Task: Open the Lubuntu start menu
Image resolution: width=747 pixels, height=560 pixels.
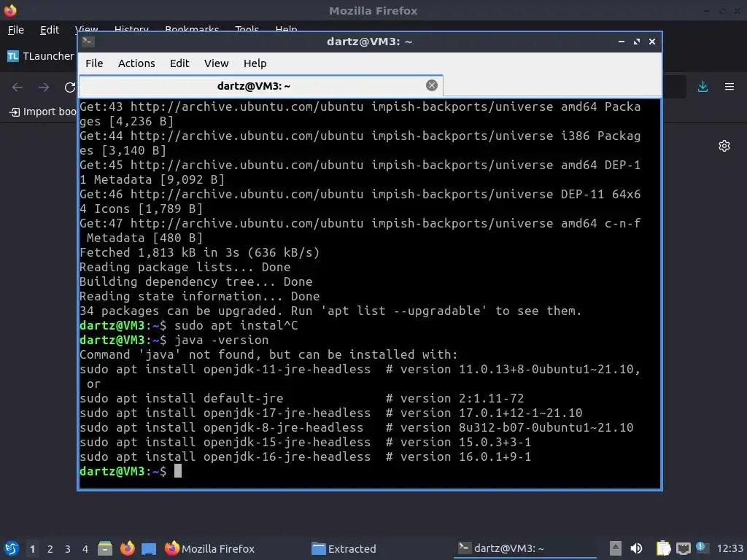Action: [12, 548]
